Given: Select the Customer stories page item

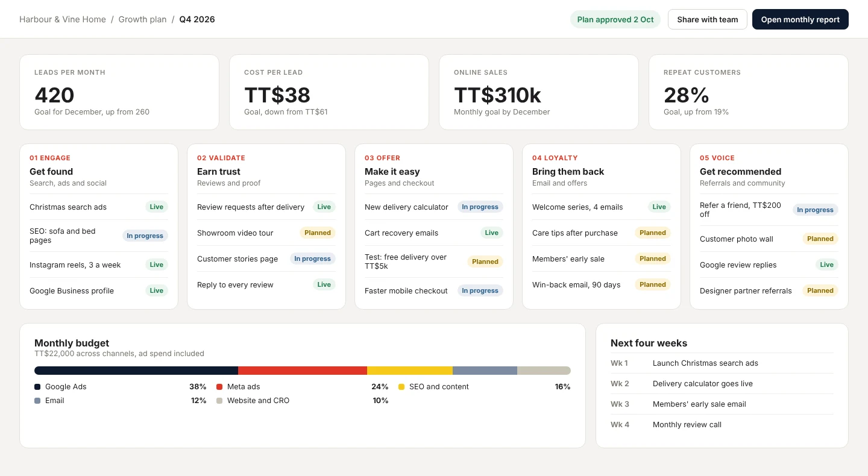Looking at the screenshot, I should coord(237,258).
